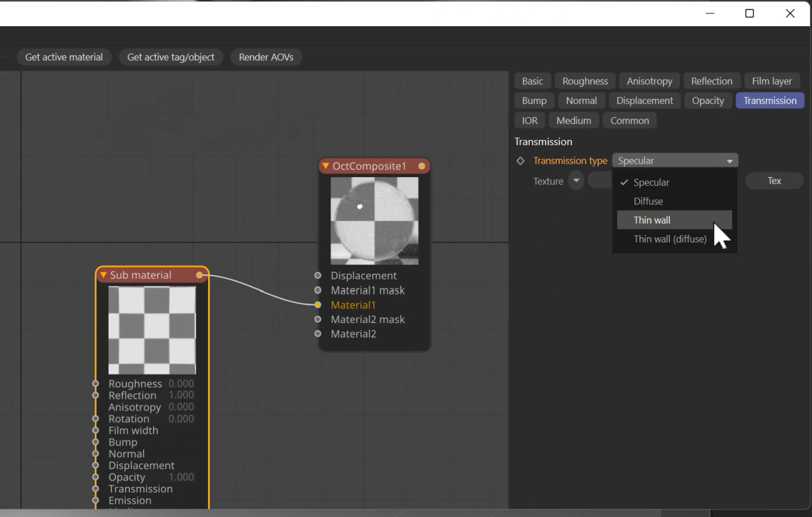
Task: Click the Film width port on Sub material
Action: 95,430
